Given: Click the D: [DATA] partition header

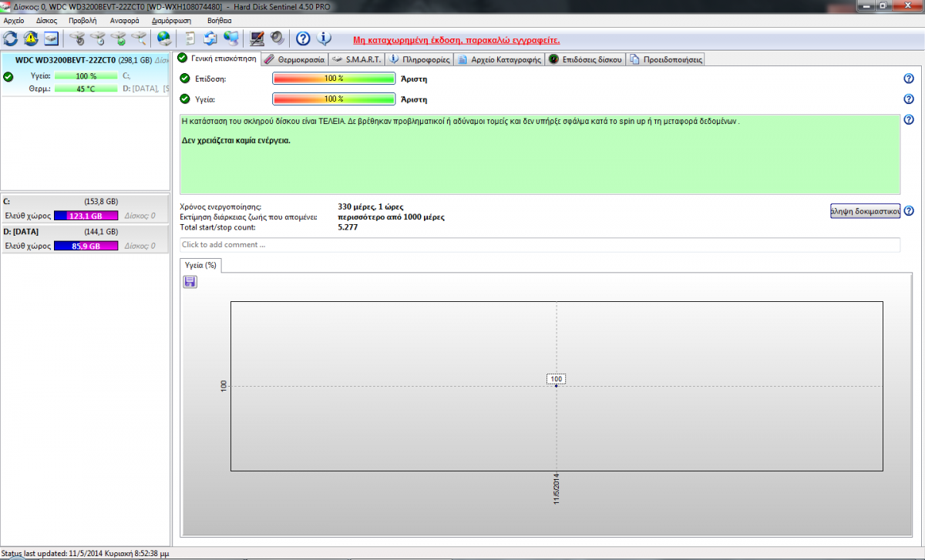Looking at the screenshot, I should click(84, 231).
